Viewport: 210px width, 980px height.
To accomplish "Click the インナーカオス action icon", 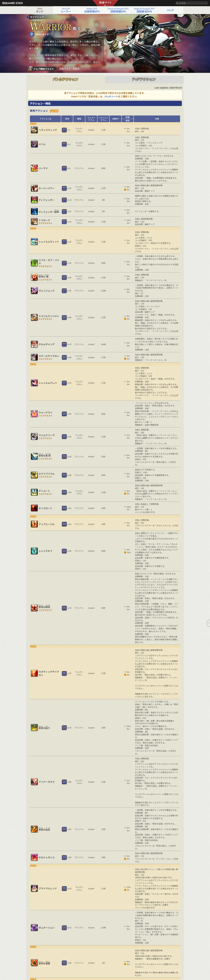I will coord(34,782).
